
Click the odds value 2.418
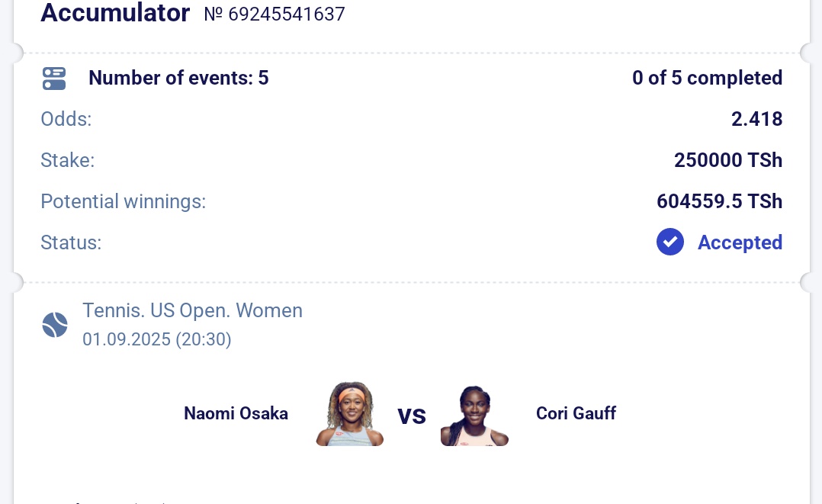(x=757, y=119)
